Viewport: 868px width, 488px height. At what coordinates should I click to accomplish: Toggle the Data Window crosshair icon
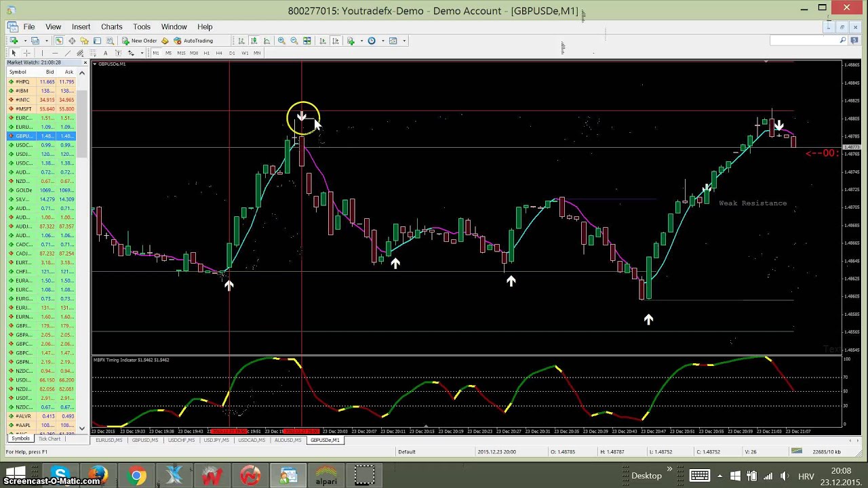pos(72,41)
